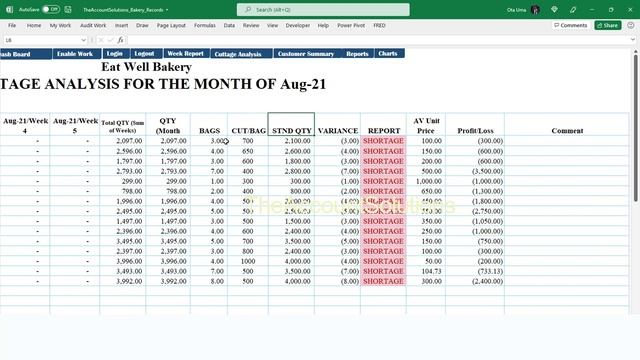Screen dimensions: 640x360
Task: Click the Enable Work button
Action: (76, 54)
